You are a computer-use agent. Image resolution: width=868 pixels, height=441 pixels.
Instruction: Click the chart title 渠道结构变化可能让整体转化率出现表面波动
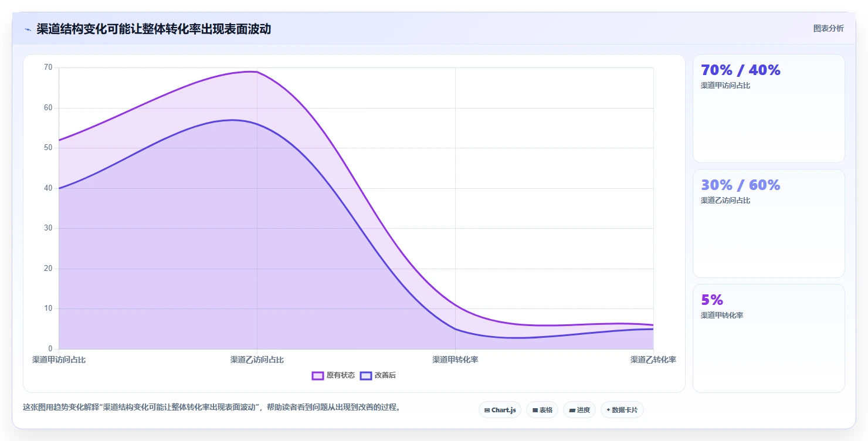tap(154, 29)
